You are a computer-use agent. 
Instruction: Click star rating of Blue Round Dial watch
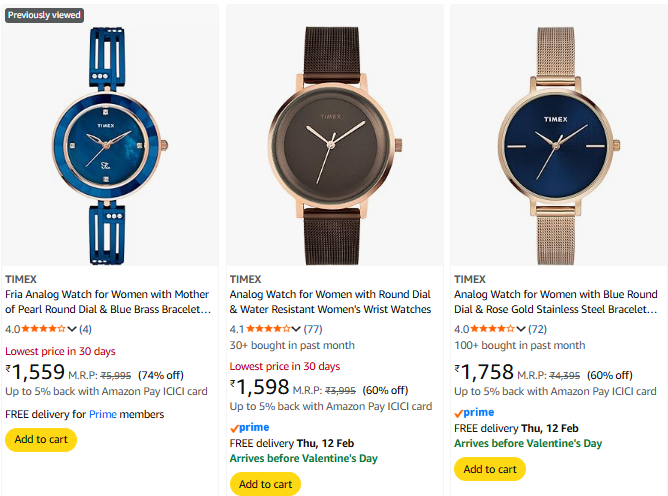tap(493, 329)
